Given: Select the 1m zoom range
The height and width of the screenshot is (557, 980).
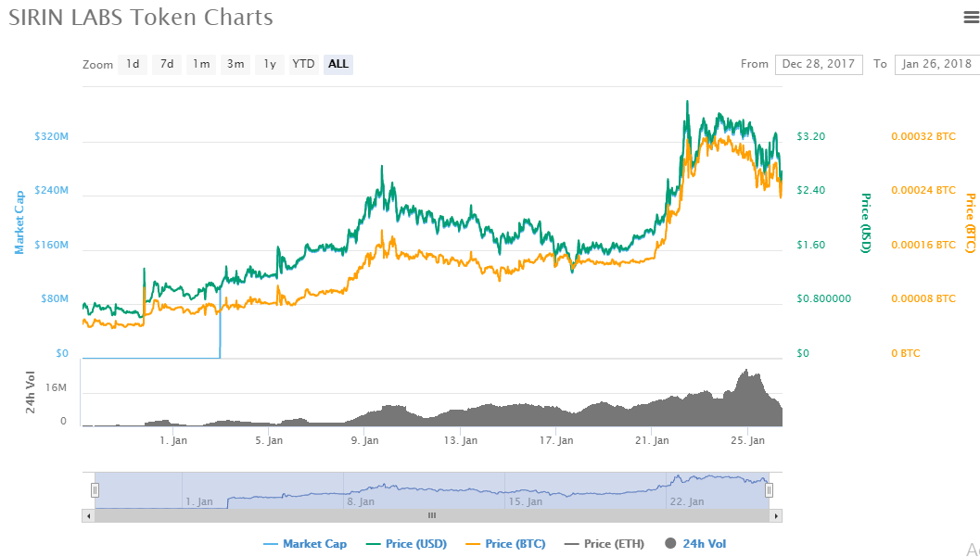Looking at the screenshot, I should click(x=201, y=64).
